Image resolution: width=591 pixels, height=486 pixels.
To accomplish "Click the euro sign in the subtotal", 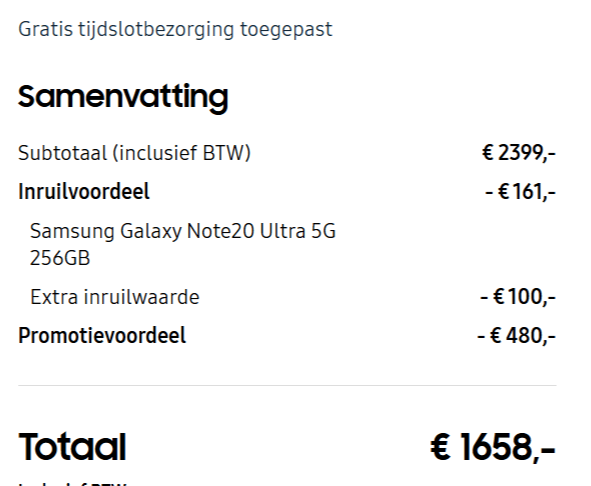I will click(488, 152).
